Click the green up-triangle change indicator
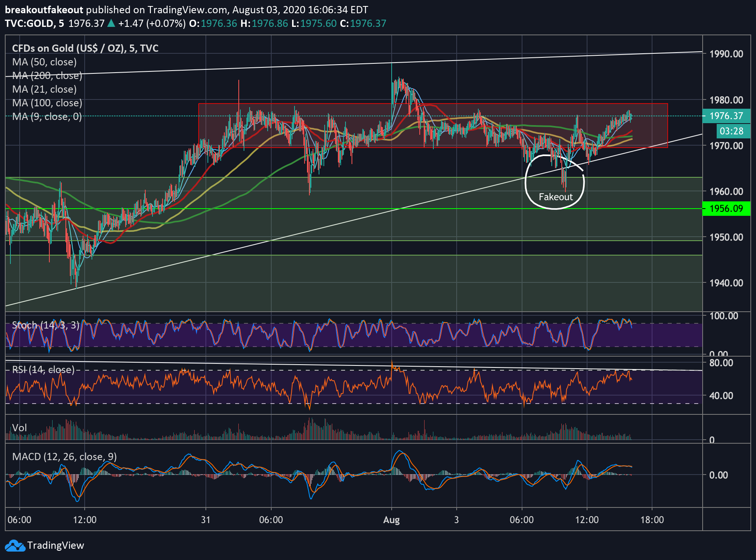This screenshot has width=756, height=560. click(x=112, y=24)
